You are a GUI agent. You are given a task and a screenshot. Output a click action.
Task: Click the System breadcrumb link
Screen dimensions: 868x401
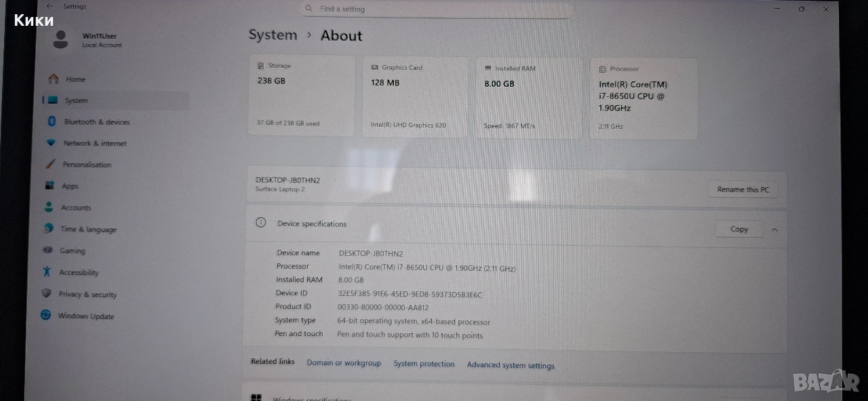click(x=273, y=35)
